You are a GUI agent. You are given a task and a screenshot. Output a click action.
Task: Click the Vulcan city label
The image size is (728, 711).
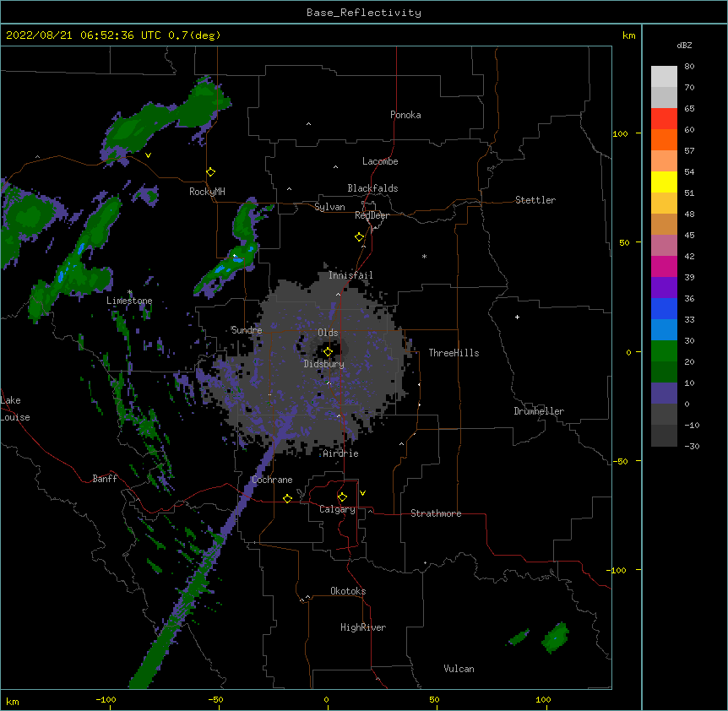[459, 669]
